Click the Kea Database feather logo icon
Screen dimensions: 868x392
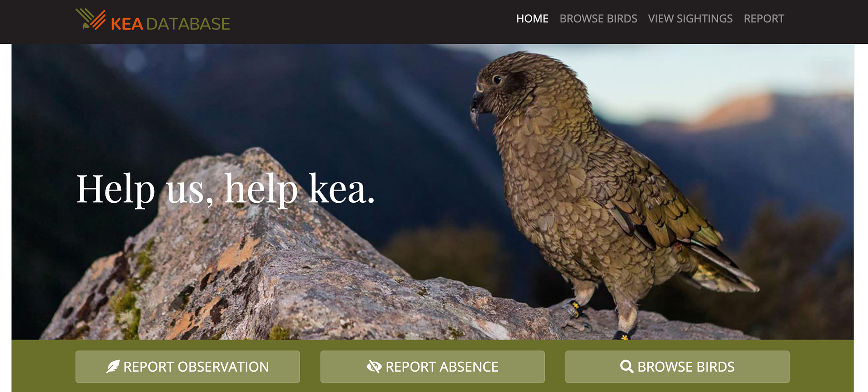[x=90, y=19]
